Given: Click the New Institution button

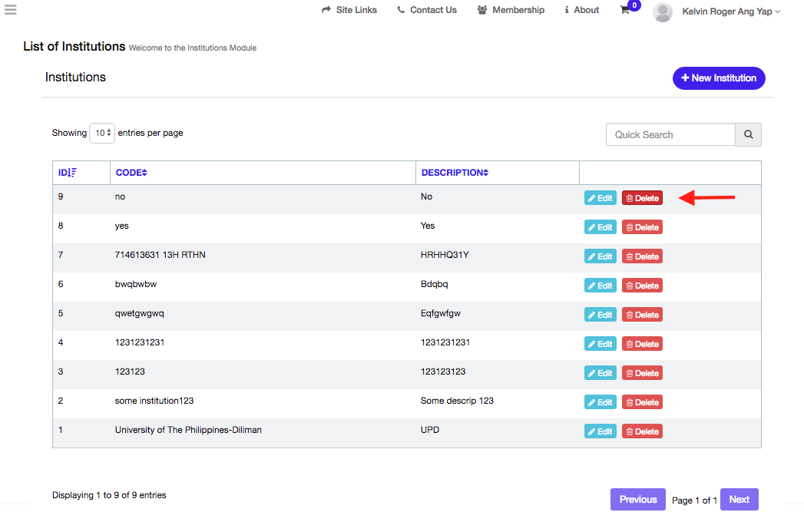Looking at the screenshot, I should tap(719, 78).
